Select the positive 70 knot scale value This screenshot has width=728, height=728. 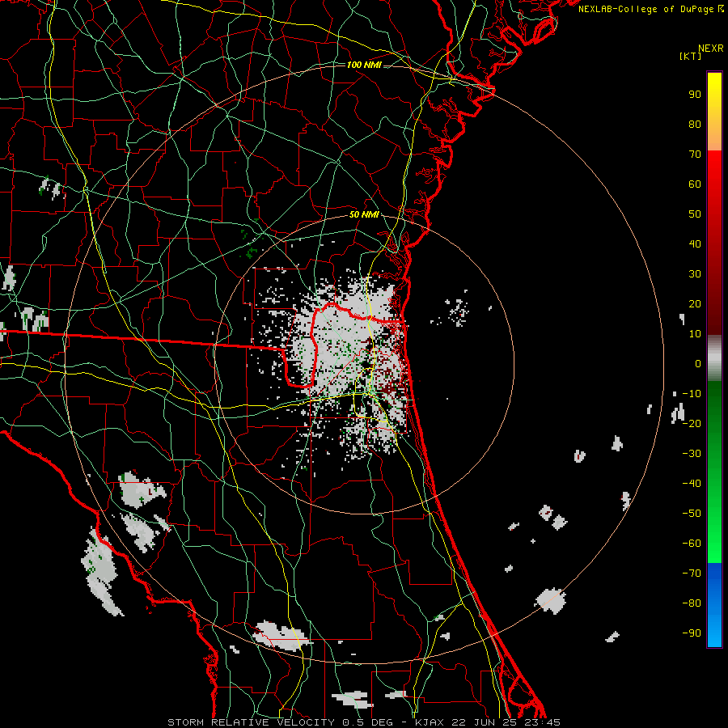click(x=695, y=154)
